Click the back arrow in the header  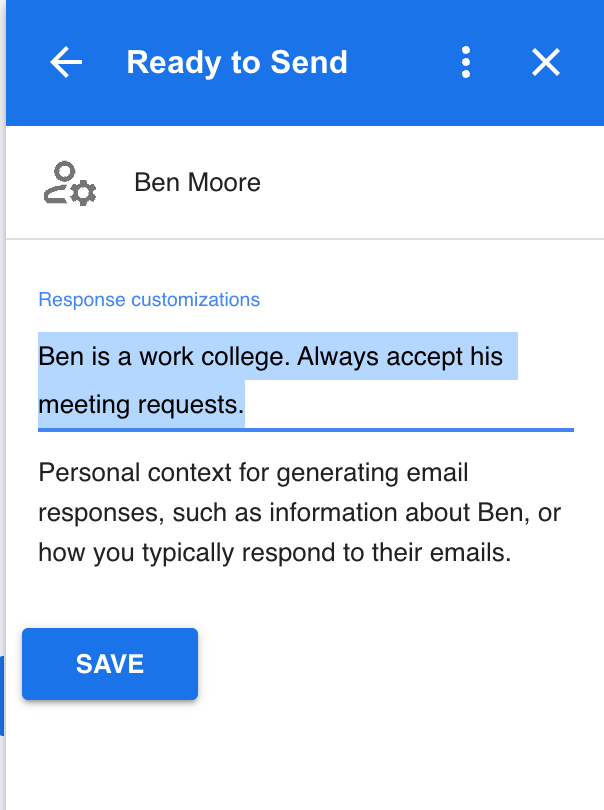click(x=65, y=62)
